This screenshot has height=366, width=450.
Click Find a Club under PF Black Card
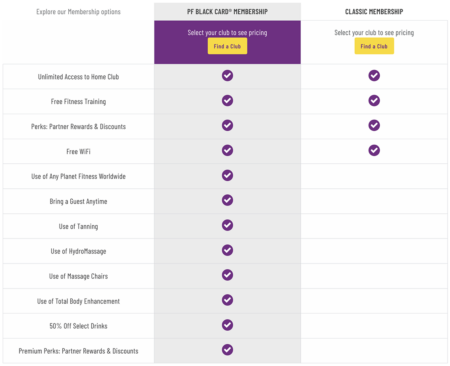tap(227, 46)
